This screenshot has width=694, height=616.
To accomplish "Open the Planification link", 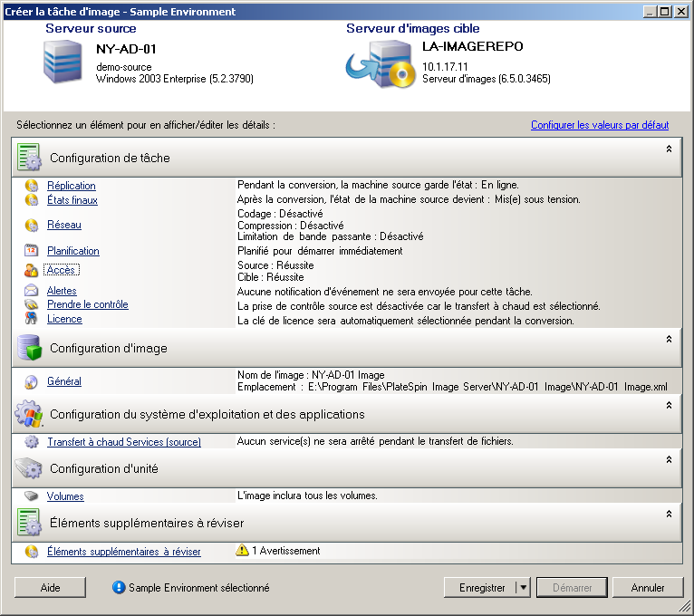I will tap(73, 251).
